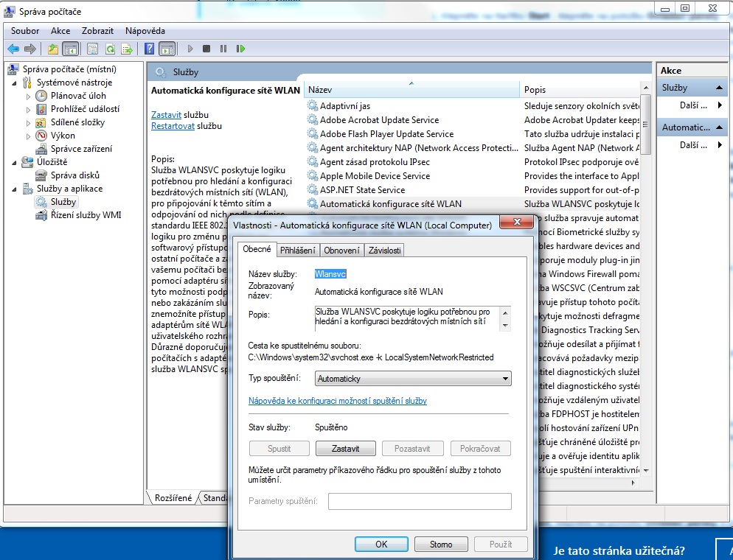Open the Typ spouštění dropdown
The image size is (733, 560).
(413, 378)
